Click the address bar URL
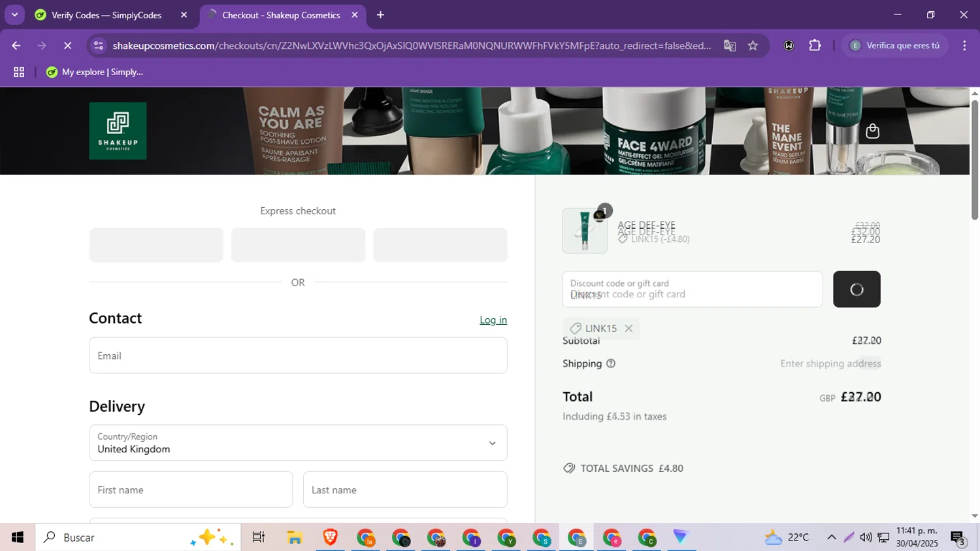The height and width of the screenshot is (551, 980). (412, 46)
